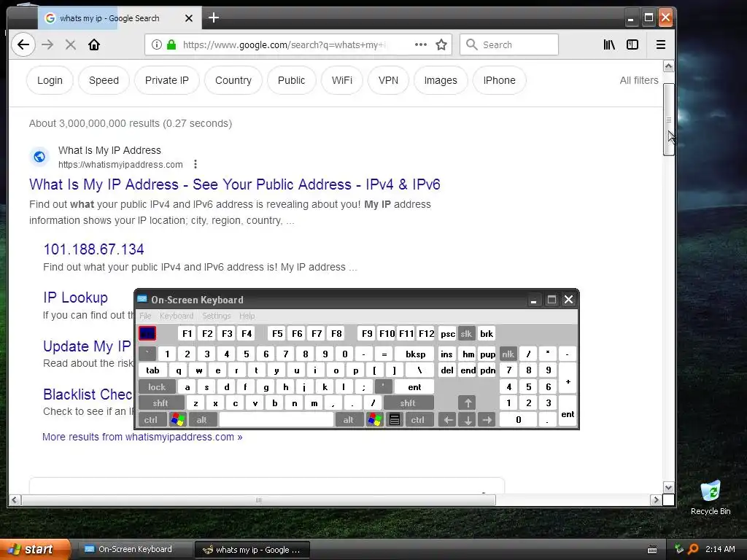Viewport: 747px width, 560px height.
Task: Toggle the right shft key
Action: click(409, 402)
